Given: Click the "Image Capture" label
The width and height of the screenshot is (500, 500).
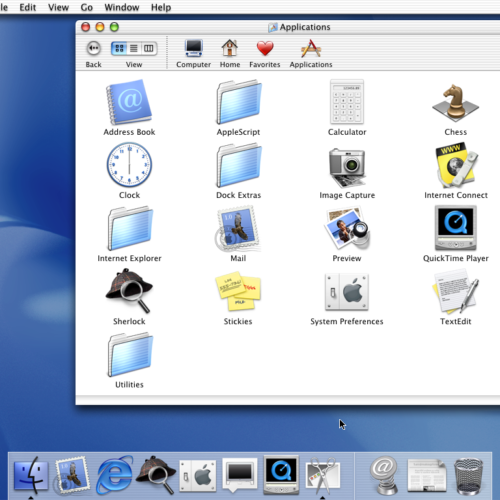Looking at the screenshot, I should pyautogui.click(x=347, y=195).
